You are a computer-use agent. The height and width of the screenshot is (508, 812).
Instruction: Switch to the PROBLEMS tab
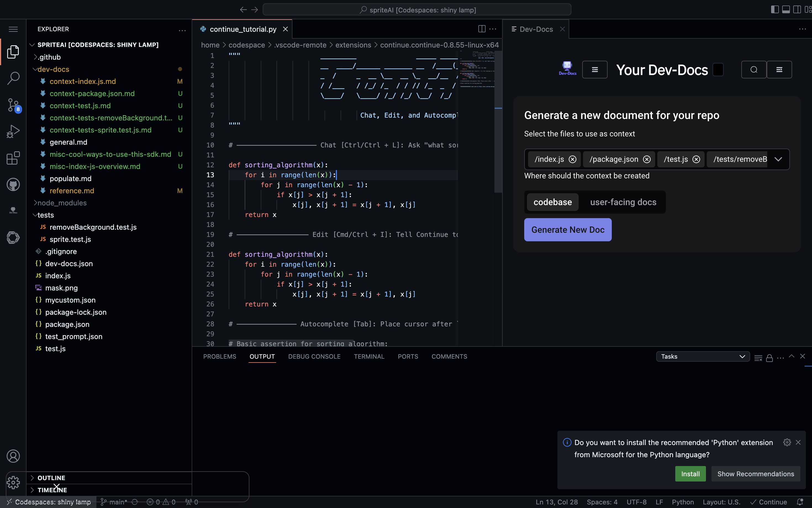click(x=219, y=356)
